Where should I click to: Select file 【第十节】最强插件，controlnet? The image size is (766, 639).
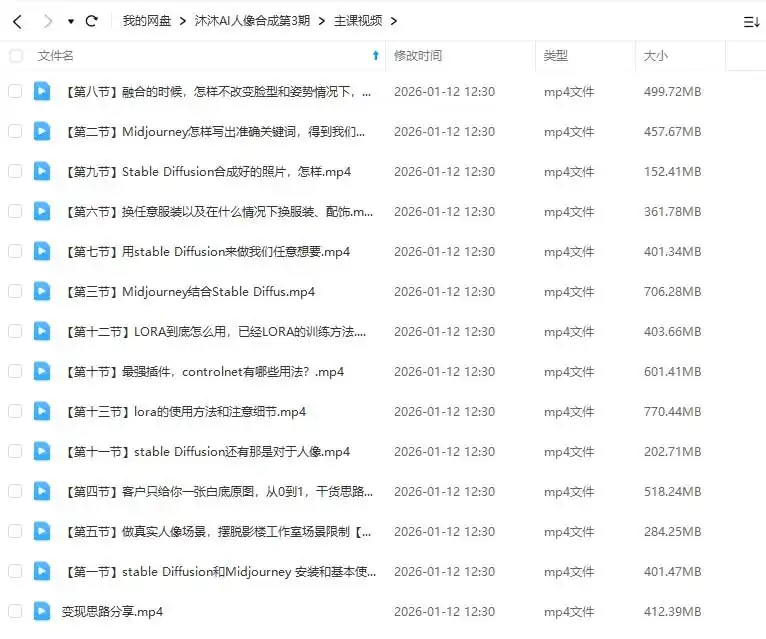click(x=204, y=372)
